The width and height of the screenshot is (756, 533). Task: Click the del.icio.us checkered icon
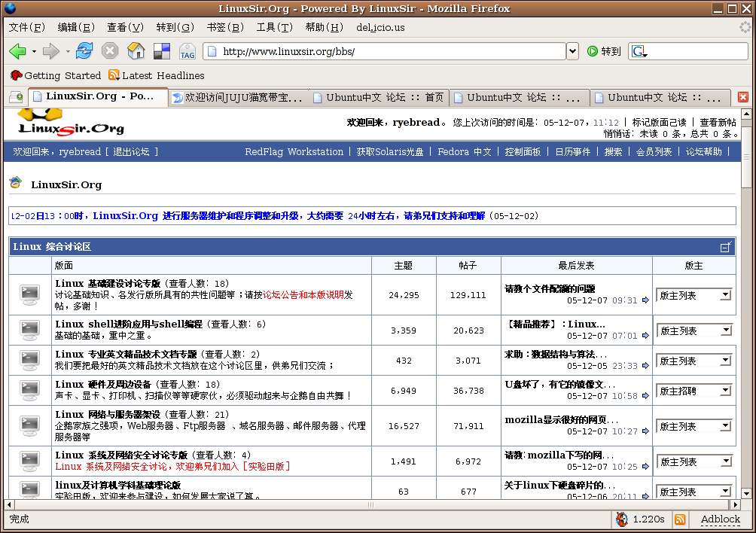tap(162, 51)
